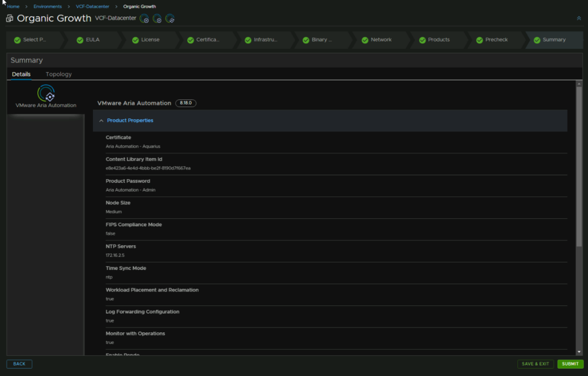Click the Product Password label

[x=128, y=181]
